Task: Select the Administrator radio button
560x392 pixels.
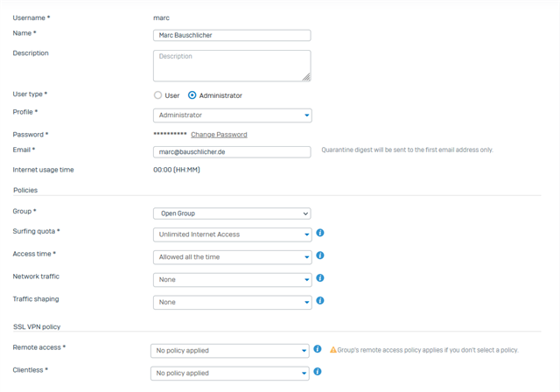Action: (192, 95)
